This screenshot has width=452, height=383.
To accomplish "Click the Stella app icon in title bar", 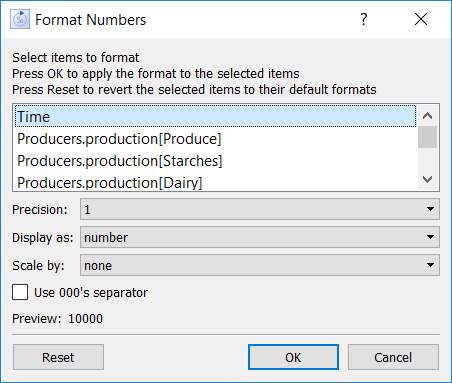I will [x=20, y=19].
